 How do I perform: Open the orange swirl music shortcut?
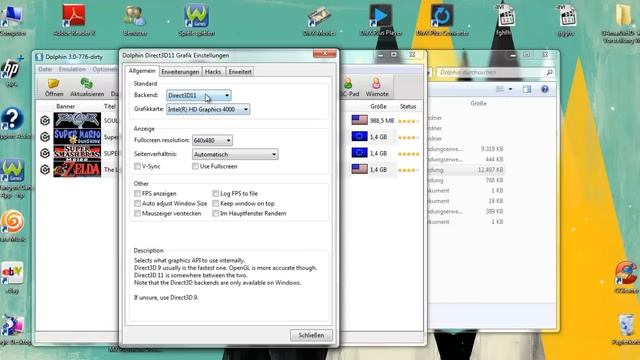(x=12, y=222)
